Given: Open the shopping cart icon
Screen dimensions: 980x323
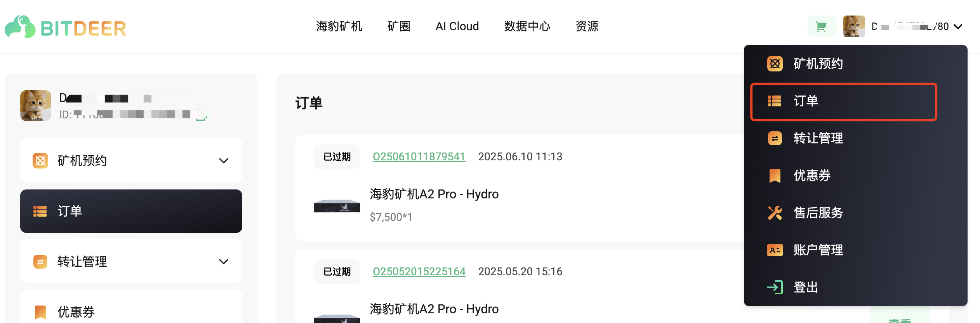Looking at the screenshot, I should click(822, 27).
